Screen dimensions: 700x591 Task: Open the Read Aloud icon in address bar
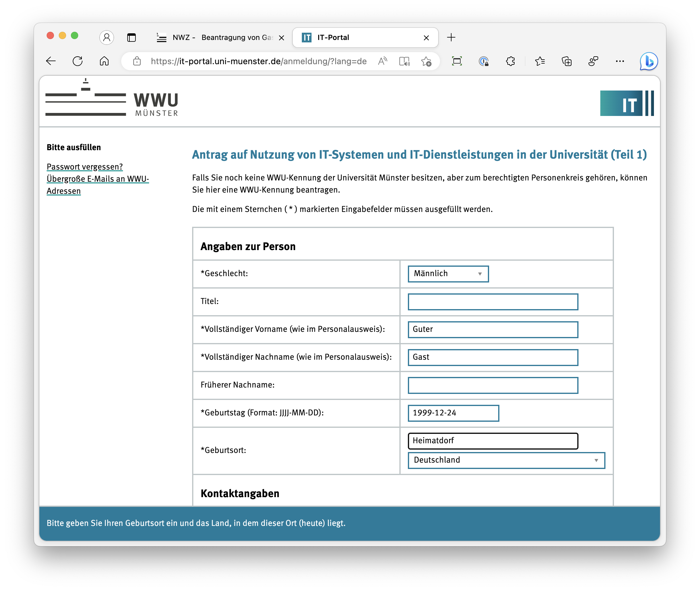tap(382, 61)
